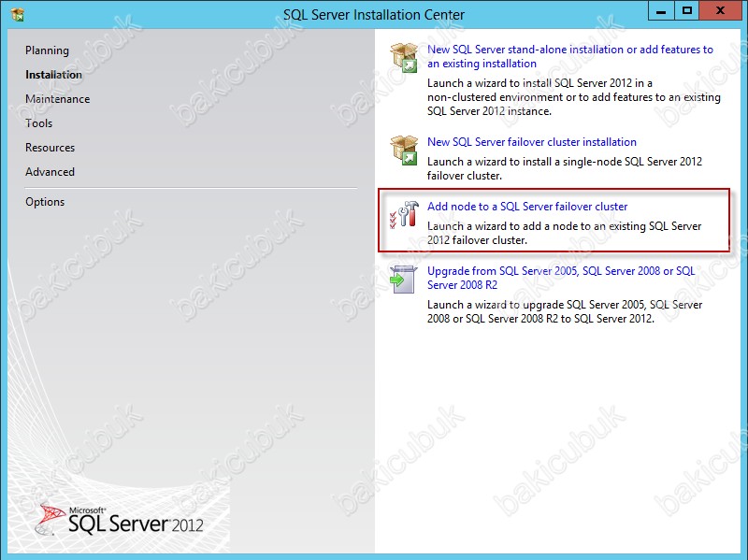Viewport: 748px width, 560px height.
Task: Open the Planning section
Action: [x=48, y=50]
